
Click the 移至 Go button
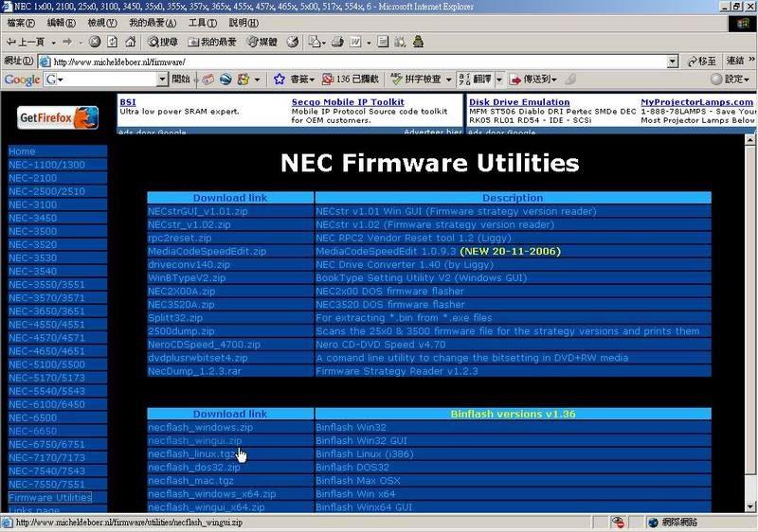click(x=702, y=62)
